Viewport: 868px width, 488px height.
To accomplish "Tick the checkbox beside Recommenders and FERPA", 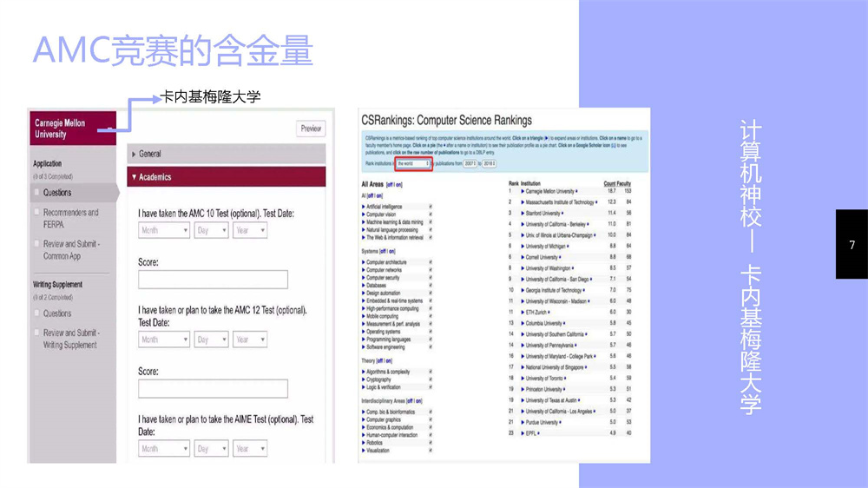I will 37,212.
